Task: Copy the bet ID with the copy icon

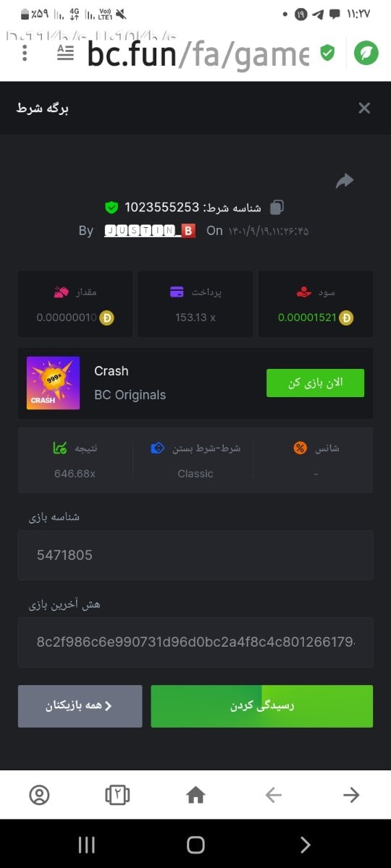Action: (x=277, y=208)
